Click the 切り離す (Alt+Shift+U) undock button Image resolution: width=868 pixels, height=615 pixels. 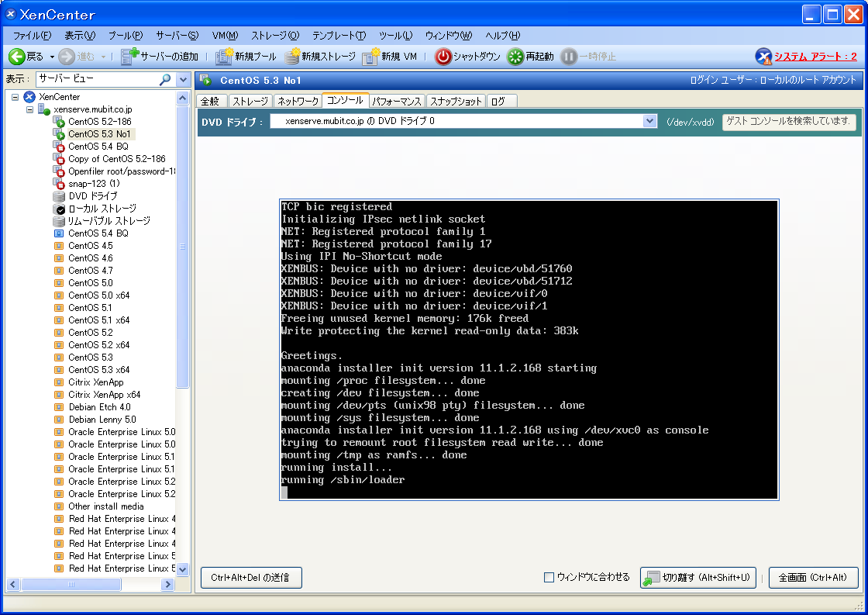[698, 577]
